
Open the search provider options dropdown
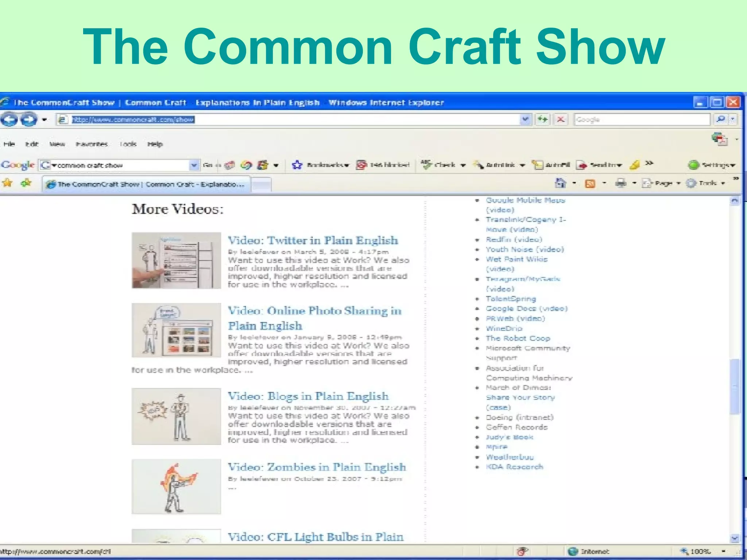click(x=732, y=119)
